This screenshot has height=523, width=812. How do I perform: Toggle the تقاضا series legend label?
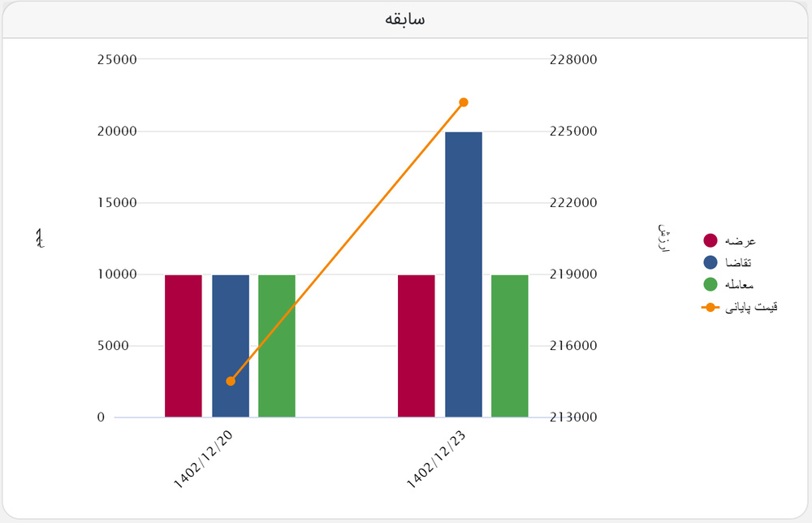pos(738,262)
